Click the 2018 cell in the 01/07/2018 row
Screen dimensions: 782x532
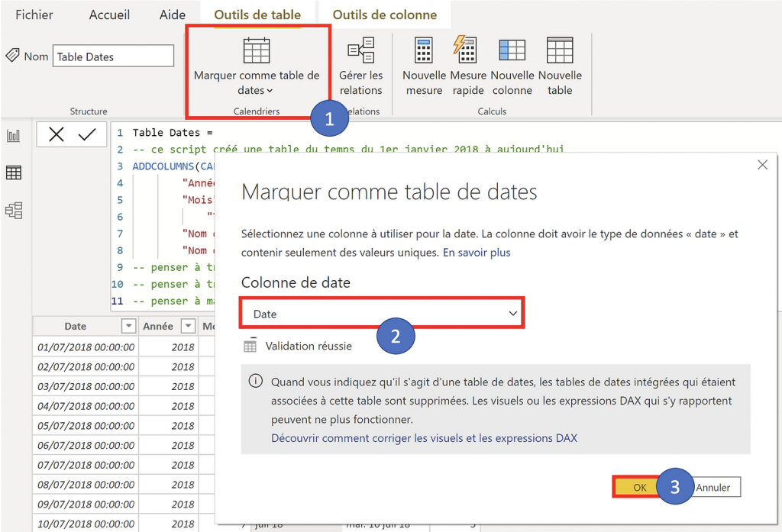169,347
